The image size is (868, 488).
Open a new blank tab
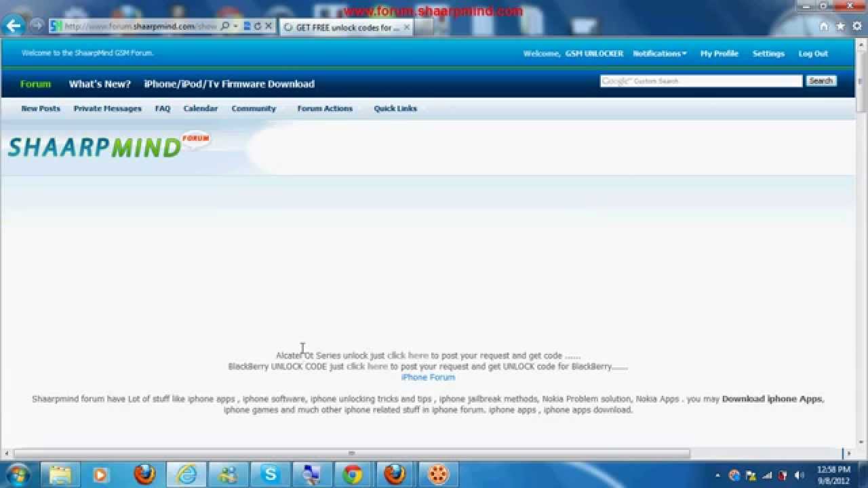tap(423, 28)
